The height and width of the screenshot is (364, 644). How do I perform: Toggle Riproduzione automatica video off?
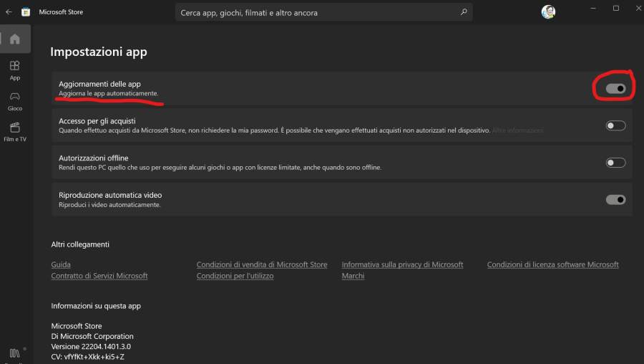coord(615,200)
